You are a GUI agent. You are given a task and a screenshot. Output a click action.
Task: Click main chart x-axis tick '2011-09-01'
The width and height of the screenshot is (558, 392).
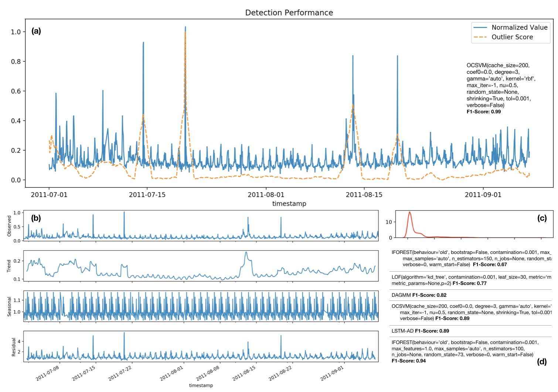pyautogui.click(x=483, y=195)
